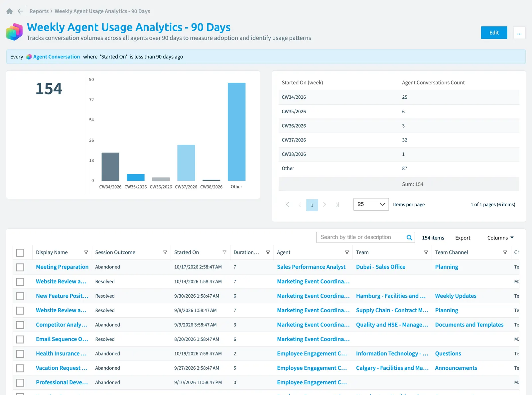Select the Email Sequence O... row checkbox
Image resolution: width=532 pixels, height=395 pixels.
point(20,339)
